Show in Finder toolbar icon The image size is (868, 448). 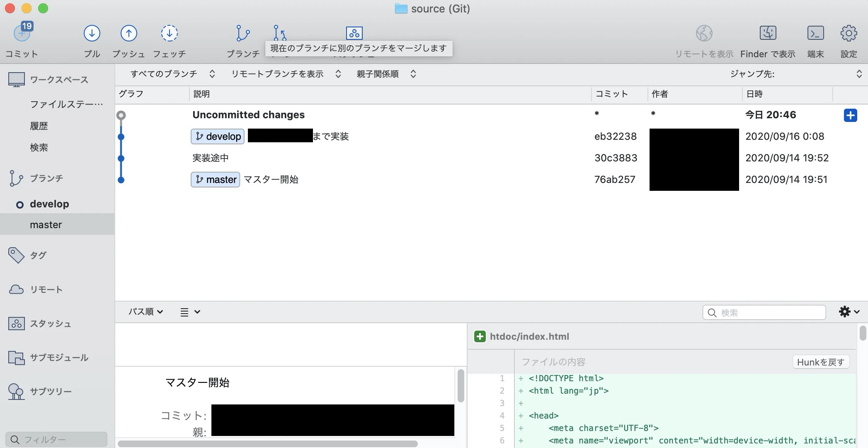click(768, 33)
